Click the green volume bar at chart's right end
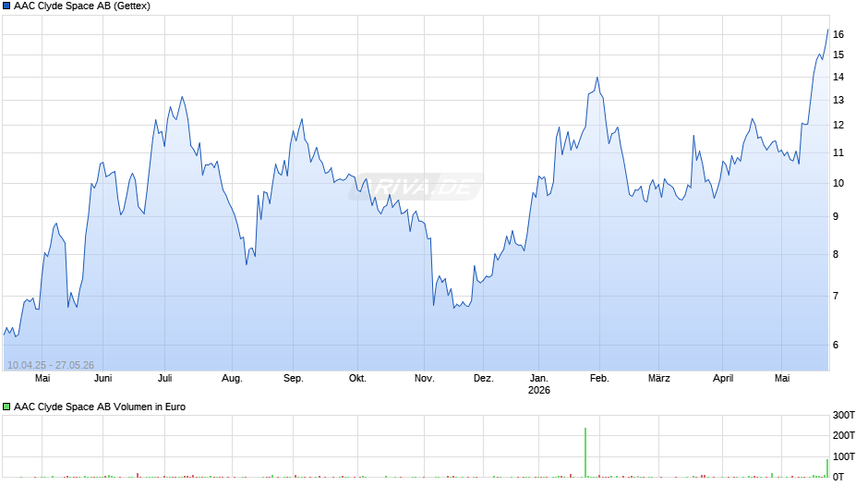Screen dimensions: 868x486 click(x=827, y=468)
